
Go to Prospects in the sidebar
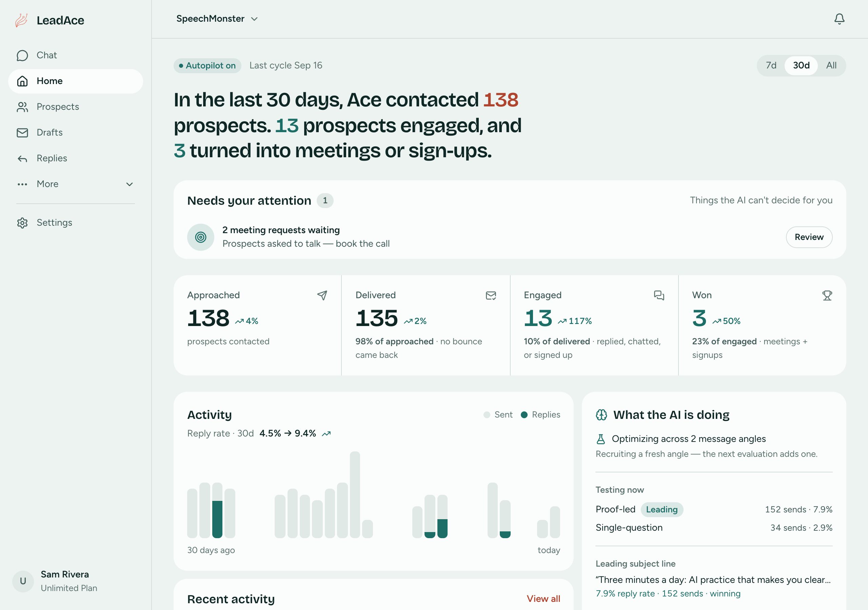pos(76,107)
